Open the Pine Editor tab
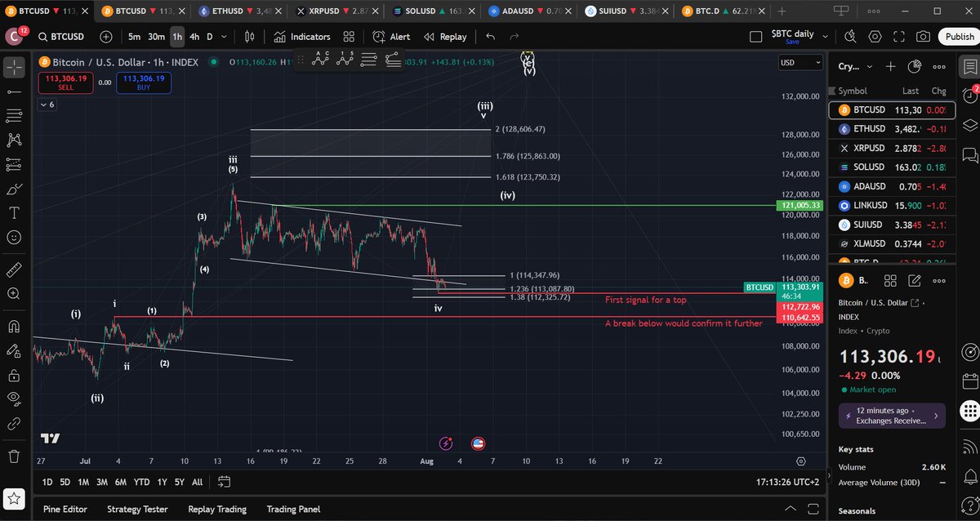 (65, 509)
